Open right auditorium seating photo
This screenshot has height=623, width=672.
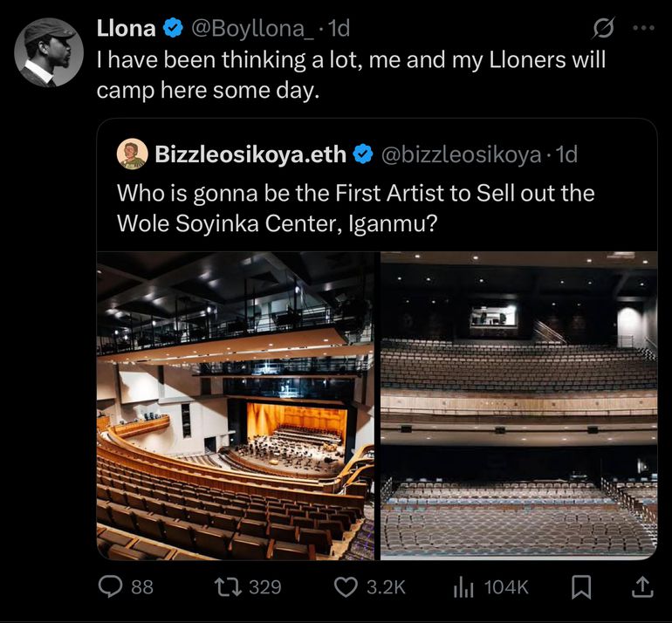click(x=518, y=405)
